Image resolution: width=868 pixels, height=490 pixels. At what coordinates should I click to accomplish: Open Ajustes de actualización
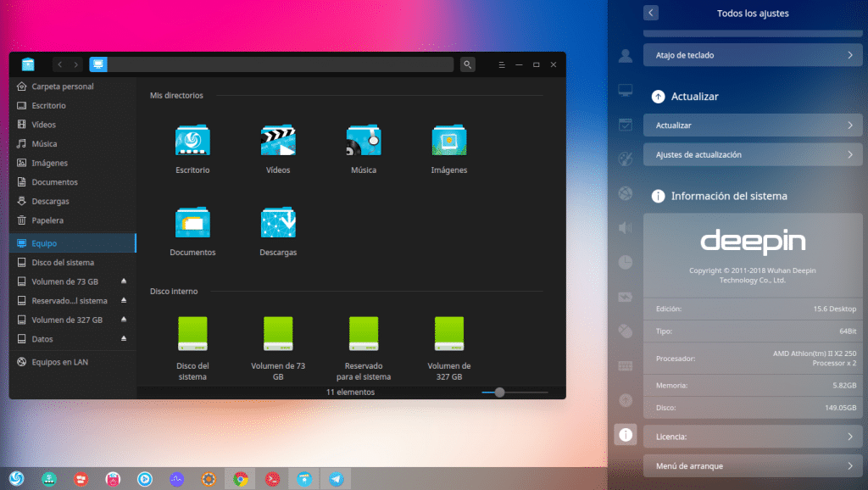click(753, 155)
